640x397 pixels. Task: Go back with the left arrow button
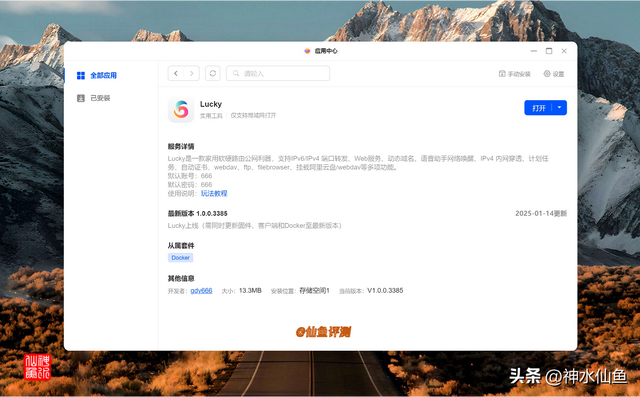click(176, 73)
